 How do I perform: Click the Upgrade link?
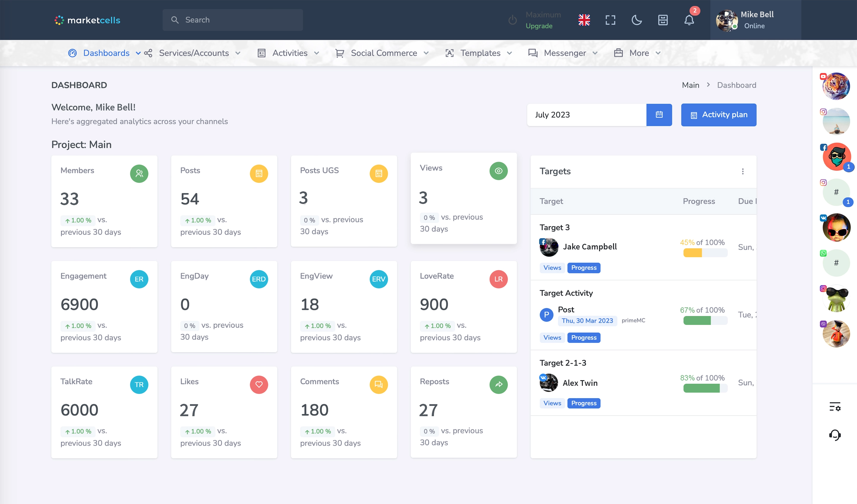pyautogui.click(x=539, y=26)
